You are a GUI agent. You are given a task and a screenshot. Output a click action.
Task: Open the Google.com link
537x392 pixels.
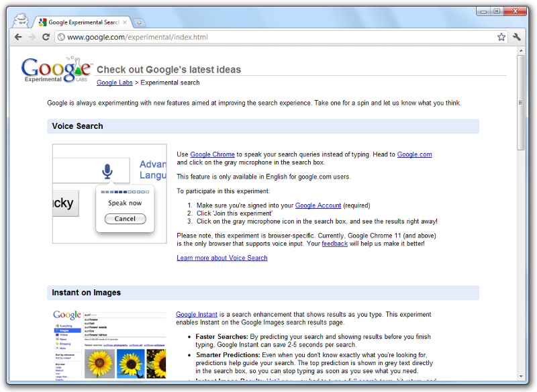[x=414, y=154]
